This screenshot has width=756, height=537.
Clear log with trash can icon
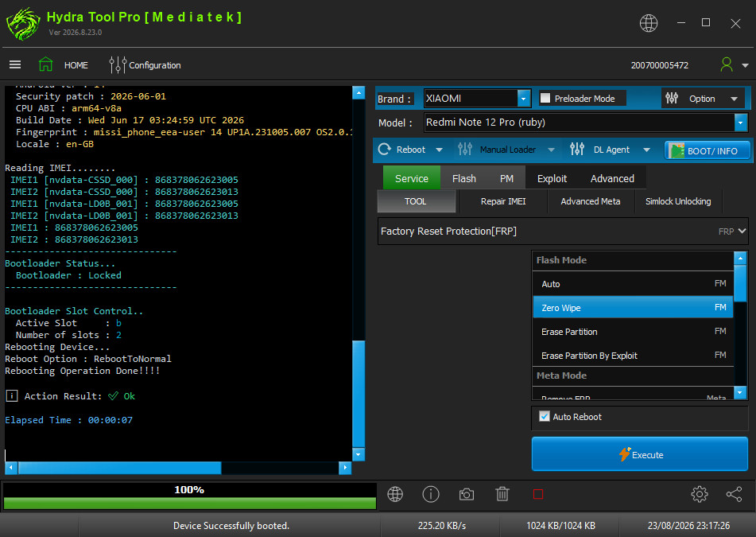pos(502,494)
